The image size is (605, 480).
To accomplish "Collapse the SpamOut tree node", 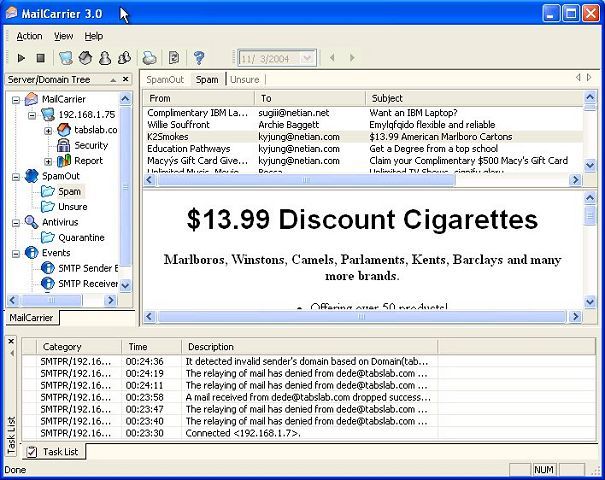I will coord(16,177).
